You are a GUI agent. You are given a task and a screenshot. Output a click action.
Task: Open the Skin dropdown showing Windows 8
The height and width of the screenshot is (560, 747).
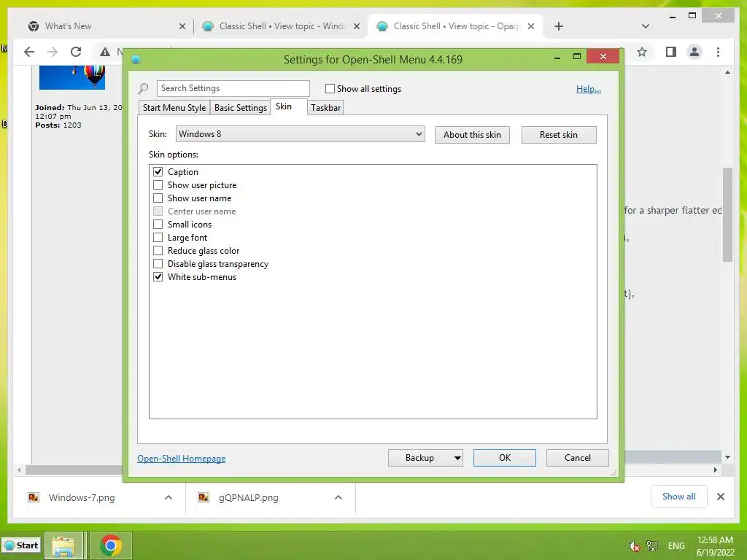(x=300, y=134)
